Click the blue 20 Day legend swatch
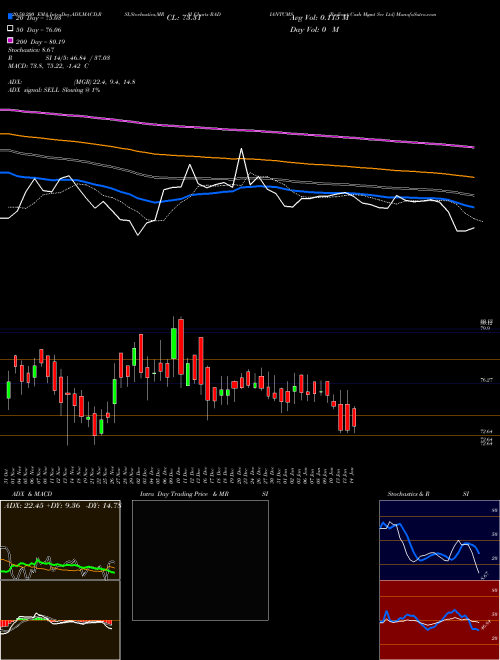The height and width of the screenshot is (660, 500). [10, 17]
